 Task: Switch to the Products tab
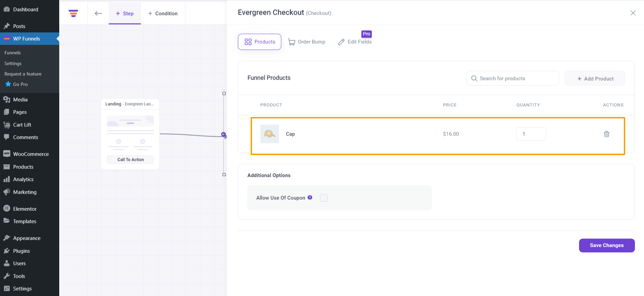[259, 42]
